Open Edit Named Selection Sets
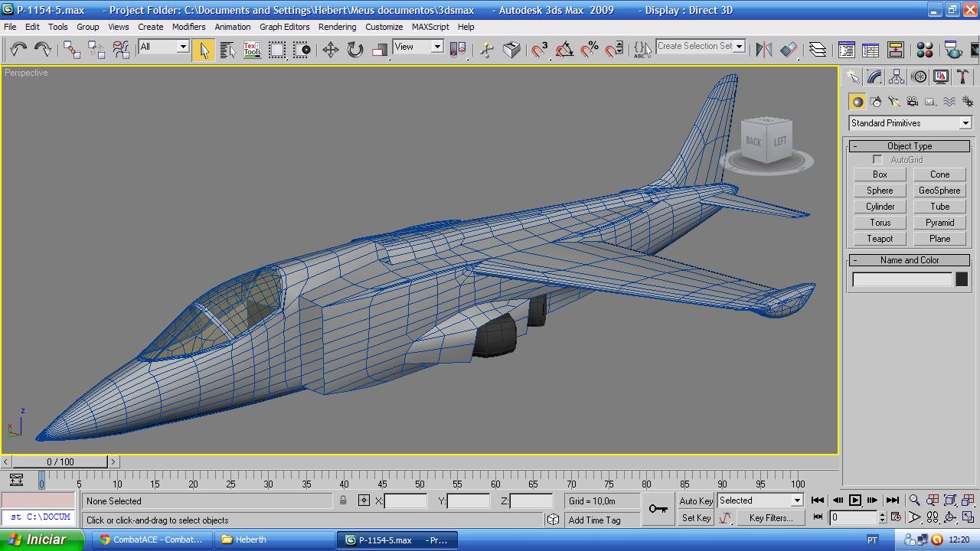Screen dimensions: 980x551 point(642,50)
